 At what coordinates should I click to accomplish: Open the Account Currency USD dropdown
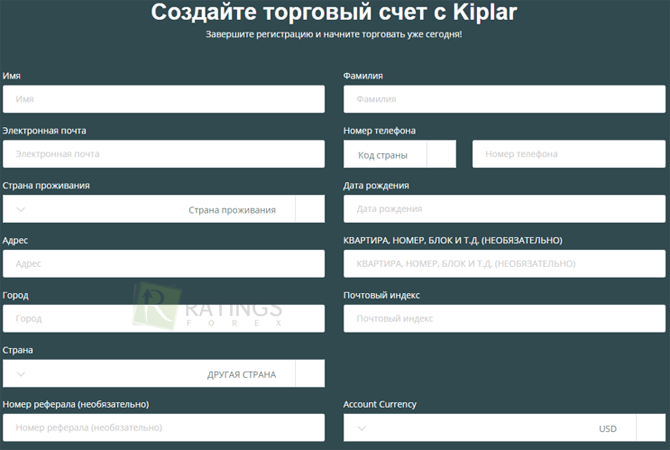[x=504, y=427]
